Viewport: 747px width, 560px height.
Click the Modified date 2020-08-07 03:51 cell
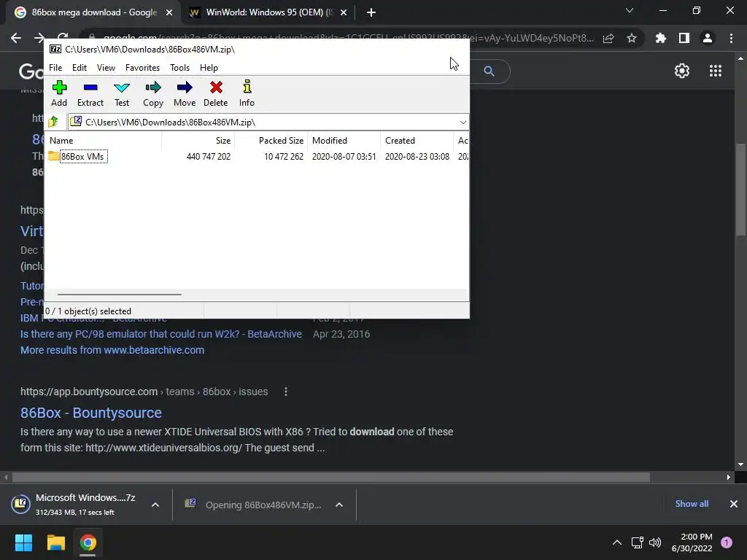(x=344, y=157)
